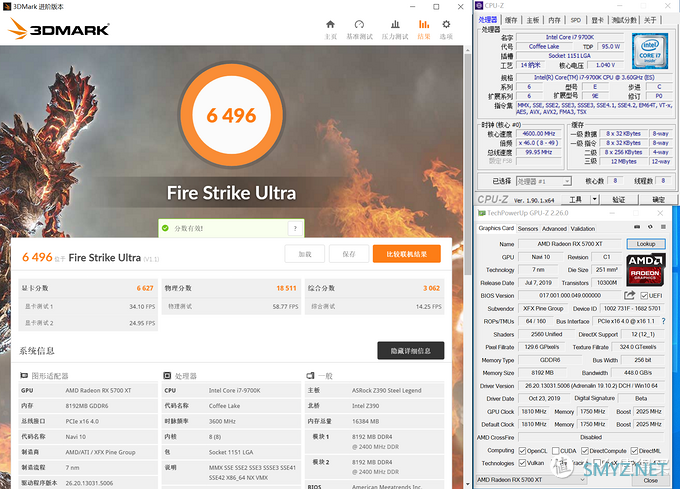Switch to GPU-Z Validation tab
This screenshot has height=489, width=680.
(x=582, y=228)
